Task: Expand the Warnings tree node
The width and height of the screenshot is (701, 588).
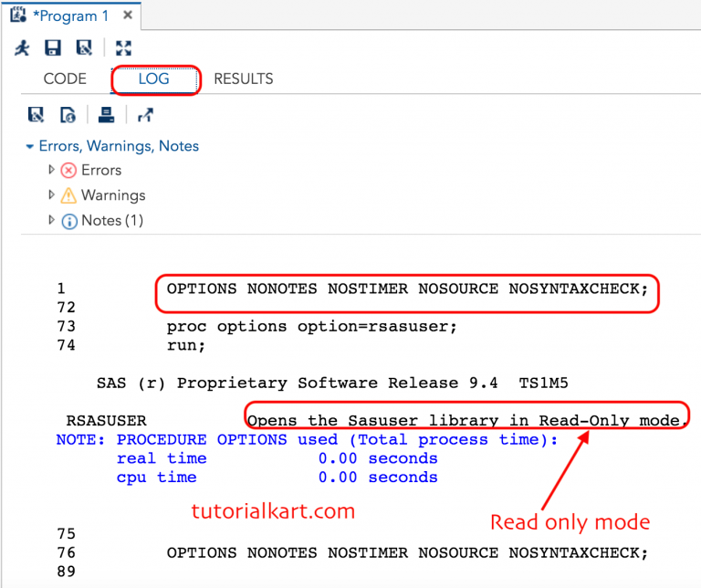Action: tap(51, 195)
